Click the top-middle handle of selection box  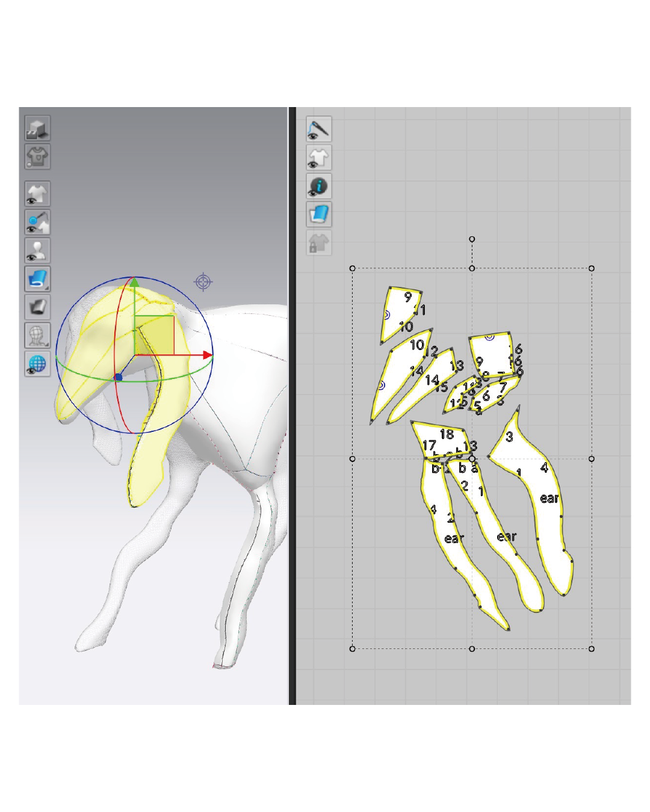[472, 268]
